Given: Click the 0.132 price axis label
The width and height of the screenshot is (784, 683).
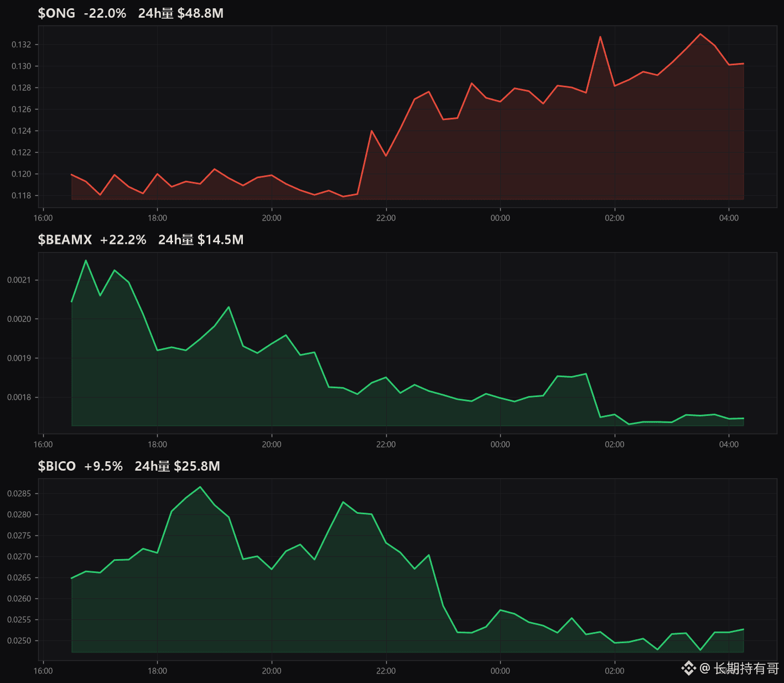Looking at the screenshot, I should coord(22,44).
